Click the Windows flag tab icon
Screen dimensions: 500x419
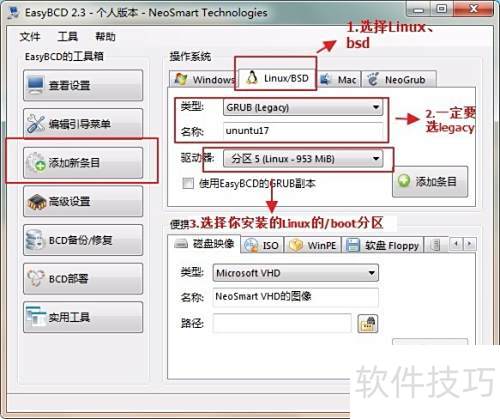tap(181, 79)
